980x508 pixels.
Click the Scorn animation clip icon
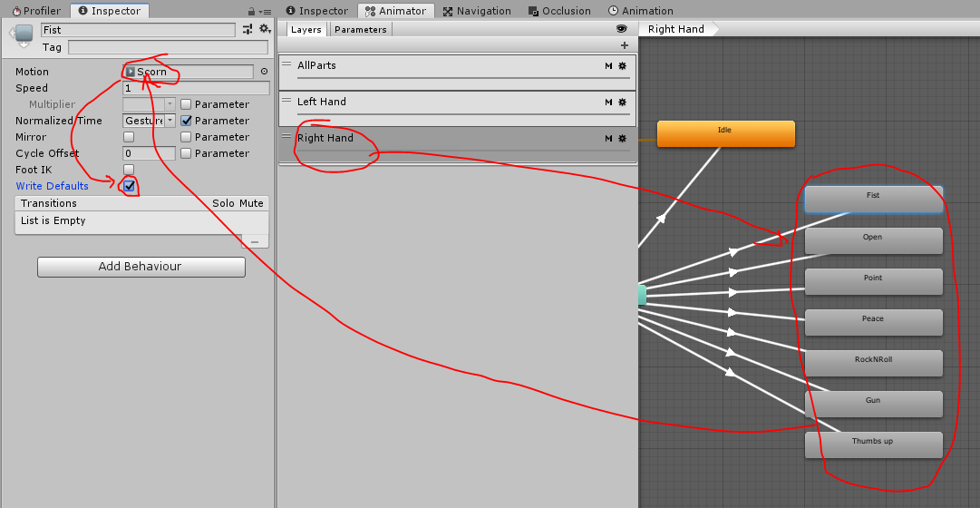(x=130, y=72)
